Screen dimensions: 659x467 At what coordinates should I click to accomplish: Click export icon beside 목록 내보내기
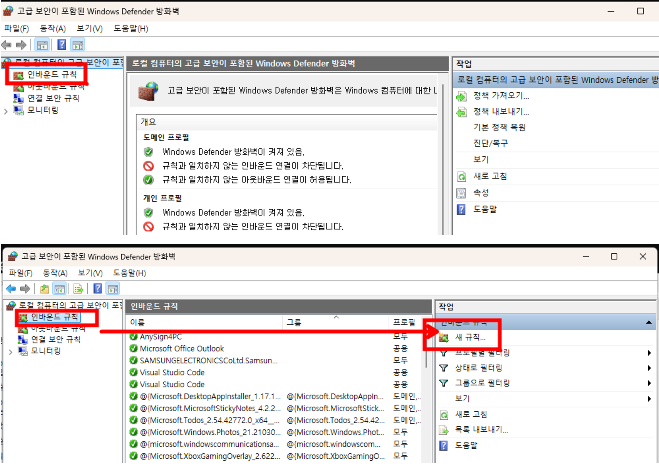click(444, 430)
